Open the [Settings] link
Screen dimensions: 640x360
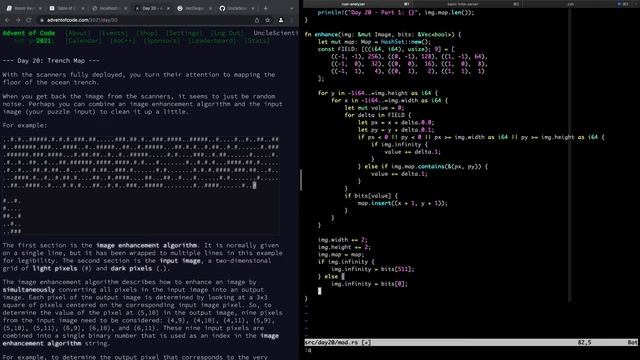coord(184,33)
